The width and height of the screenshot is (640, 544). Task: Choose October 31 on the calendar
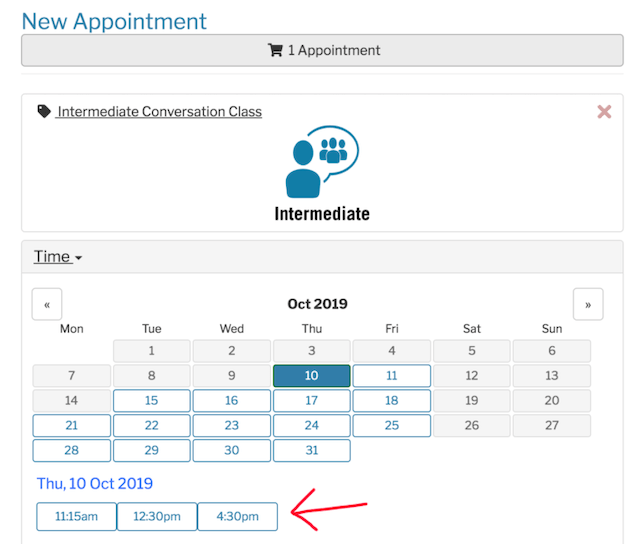312,451
